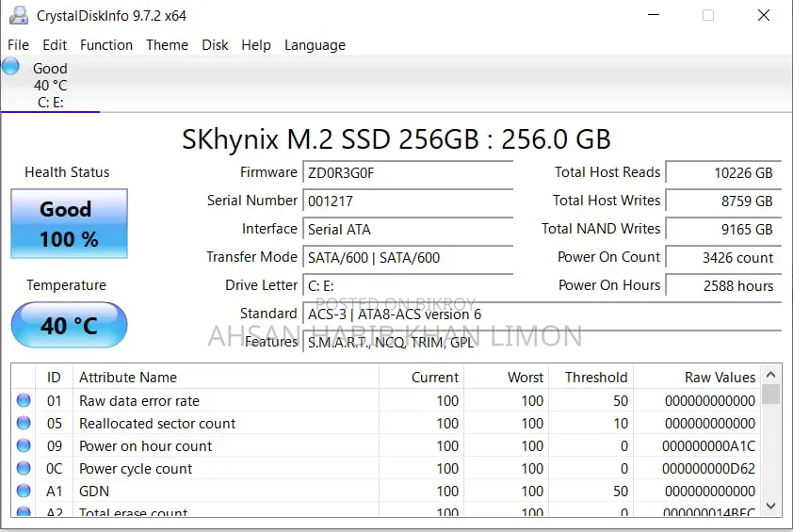Click the blue status orb for attribute 09
793x532 pixels.
[24, 445]
